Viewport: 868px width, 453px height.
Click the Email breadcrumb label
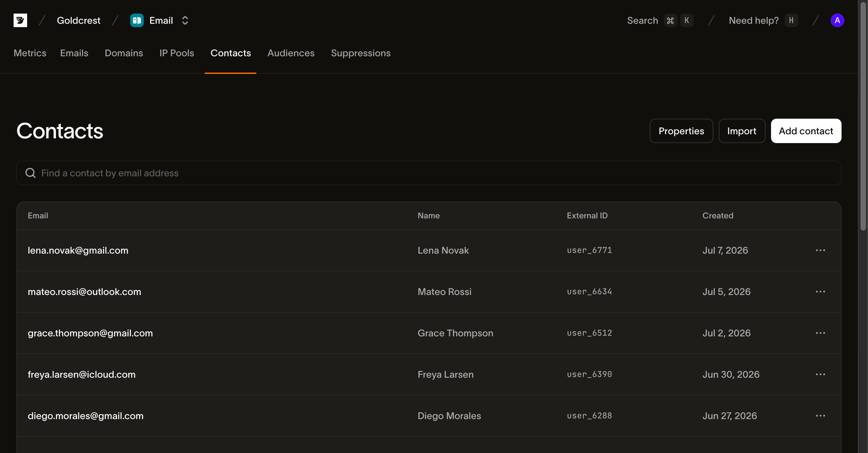pyautogui.click(x=161, y=20)
